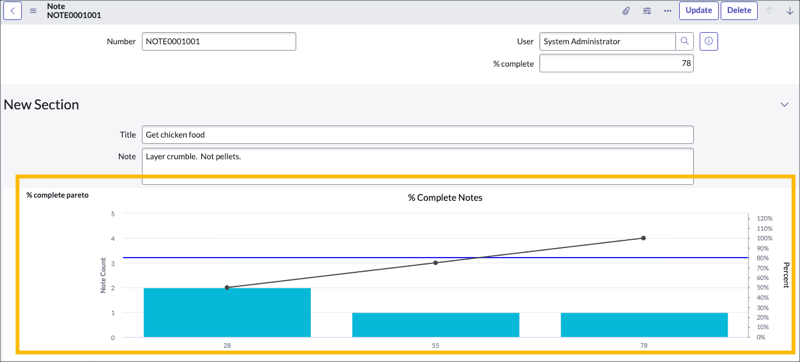
Task: Go to next record down arrow
Action: coord(790,11)
